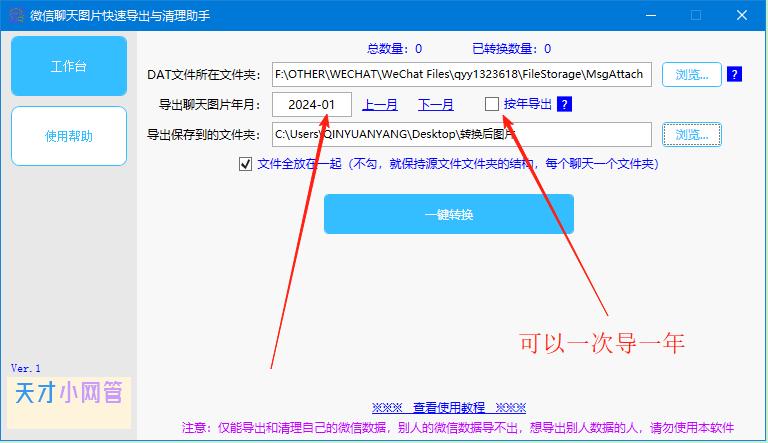Viewport: 768px width, 443px height.
Task: Click the 总数量: 0 counter text
Action: pos(394,49)
